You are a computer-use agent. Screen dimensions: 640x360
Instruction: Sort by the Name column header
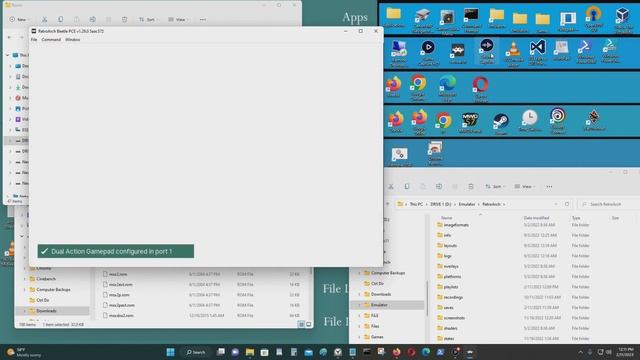tap(447, 218)
